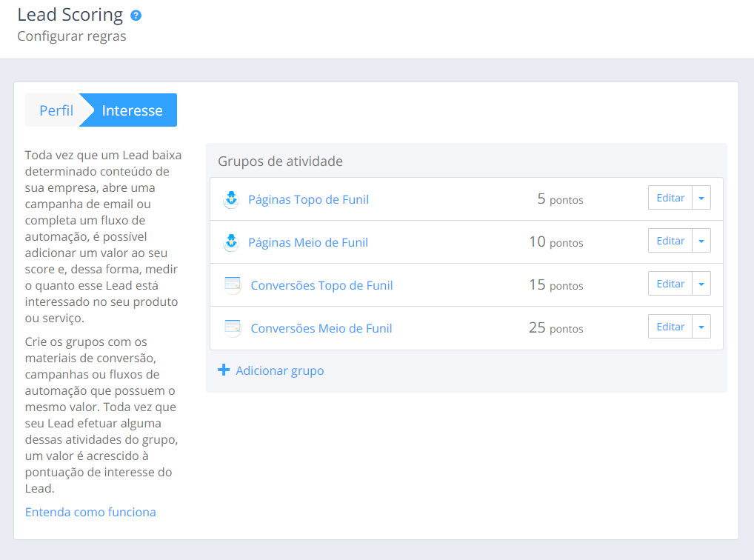
Task: Edit the Páginas Topo de Funil group
Action: (x=670, y=198)
